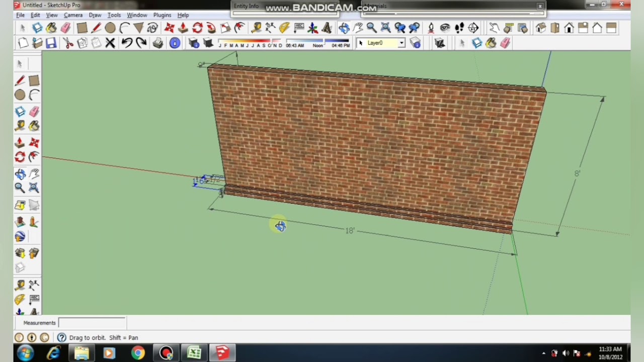Click the Redo arrow icon

click(141, 43)
